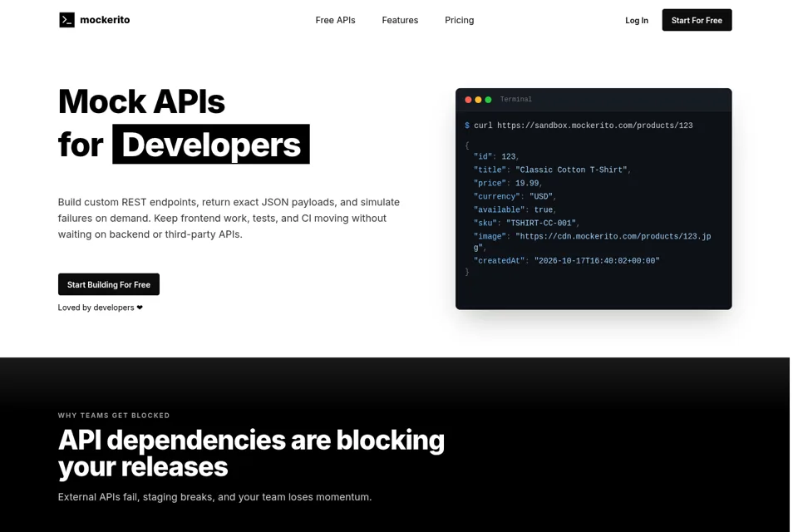Go to the Features section
Image resolution: width=798 pixels, height=532 pixels.
(400, 20)
